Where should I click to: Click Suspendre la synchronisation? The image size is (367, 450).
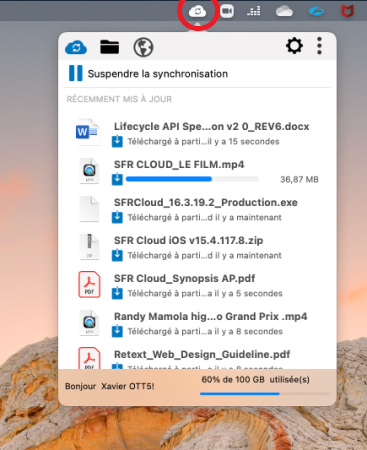[x=158, y=74]
